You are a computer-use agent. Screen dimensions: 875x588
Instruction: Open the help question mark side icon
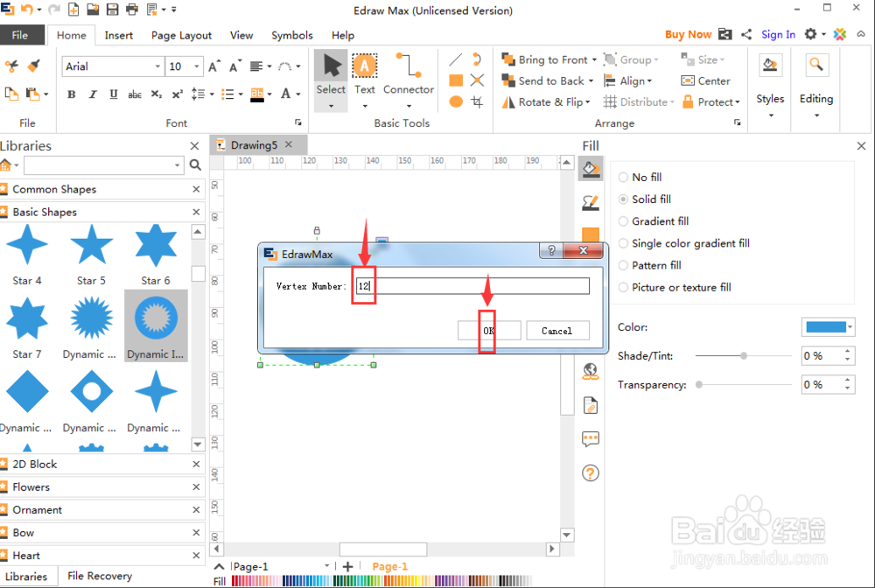point(591,473)
